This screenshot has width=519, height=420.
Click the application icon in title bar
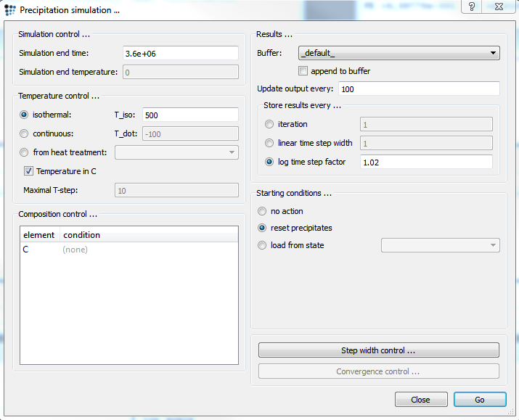point(10,9)
